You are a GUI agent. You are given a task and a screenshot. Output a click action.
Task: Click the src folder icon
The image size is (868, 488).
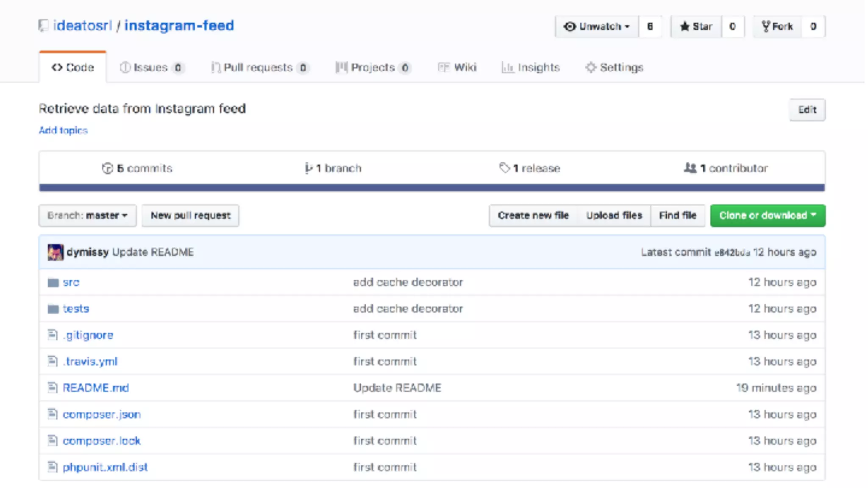coord(53,283)
